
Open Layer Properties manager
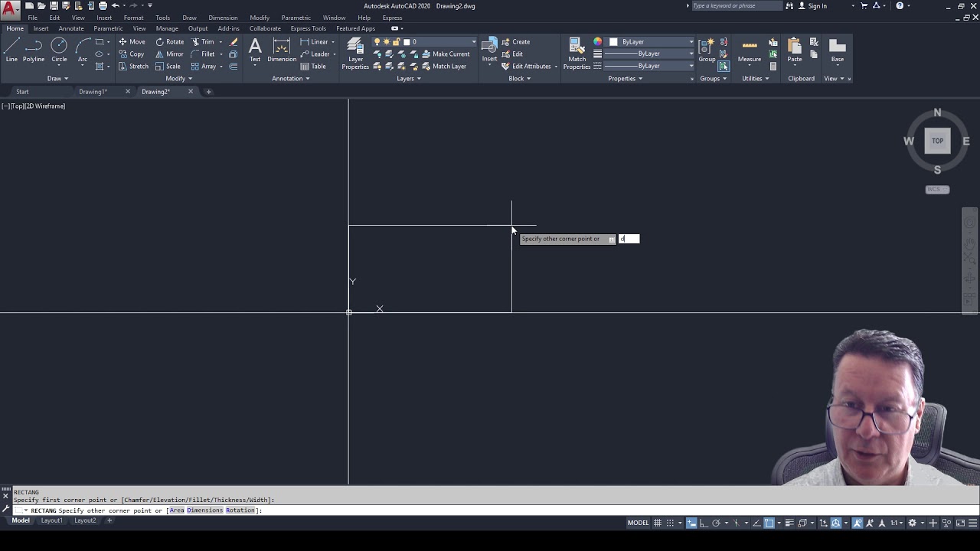pos(355,54)
